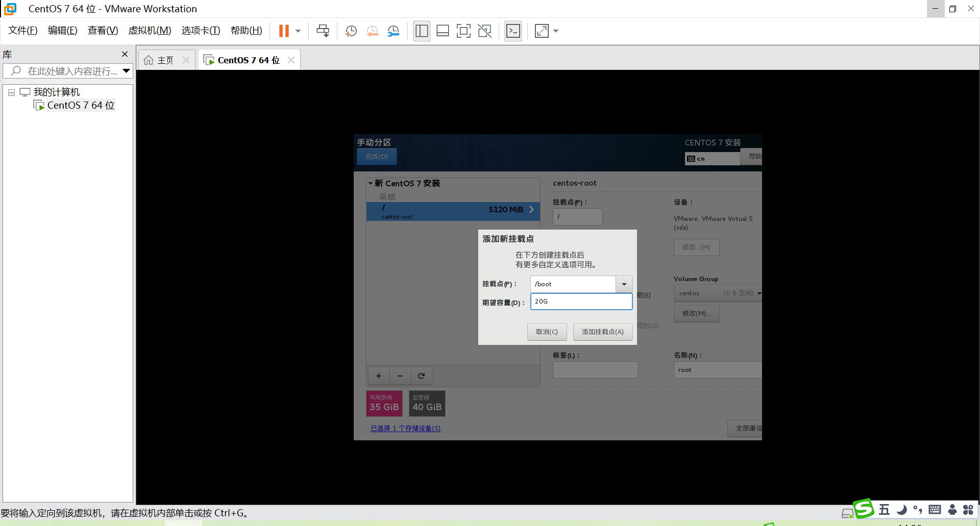Open the power options dropdown arrow
The image size is (980, 526).
(x=298, y=31)
